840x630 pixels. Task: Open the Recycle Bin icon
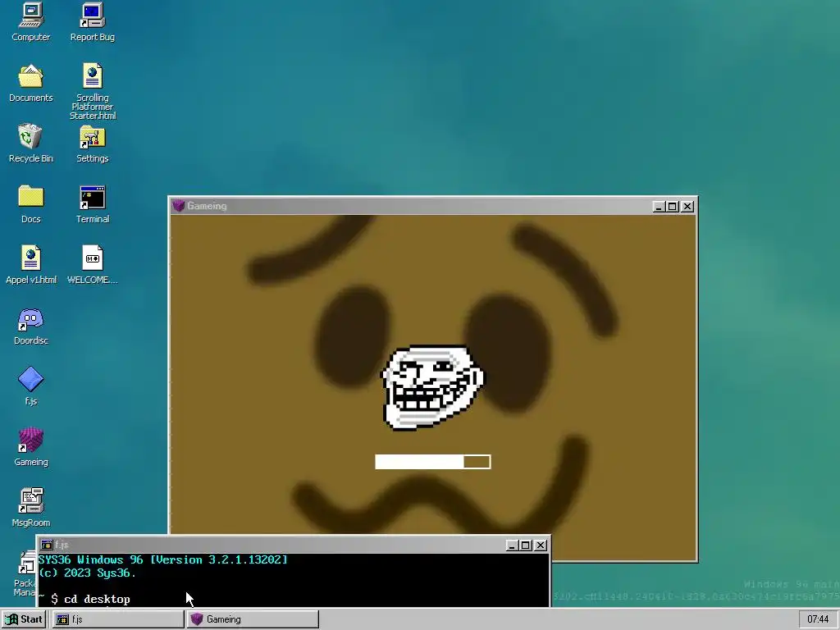click(x=30, y=143)
